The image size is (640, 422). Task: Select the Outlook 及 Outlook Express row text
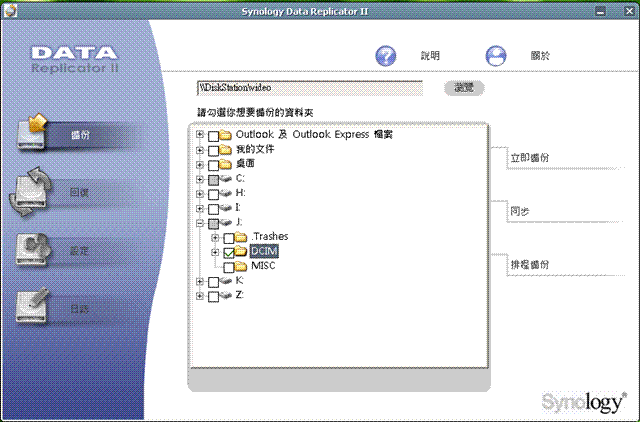click(x=314, y=134)
